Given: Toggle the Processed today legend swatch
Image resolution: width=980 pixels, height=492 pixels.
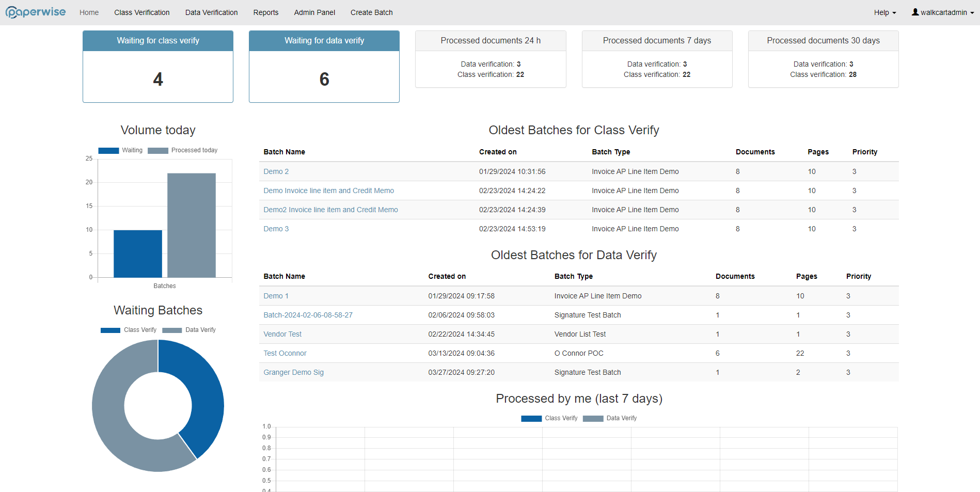Looking at the screenshot, I should point(158,151).
